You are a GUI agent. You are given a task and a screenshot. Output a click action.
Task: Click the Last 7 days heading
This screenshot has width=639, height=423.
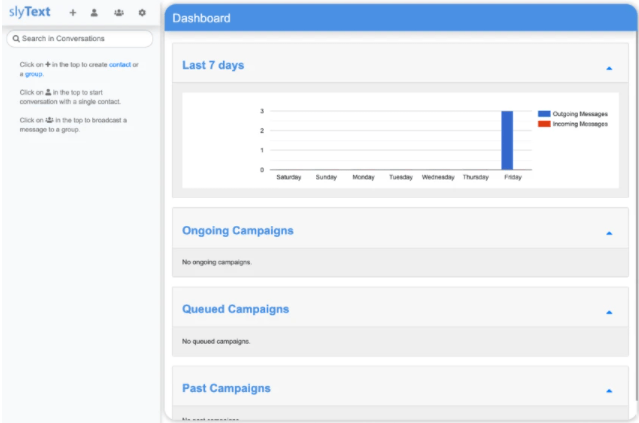click(213, 65)
